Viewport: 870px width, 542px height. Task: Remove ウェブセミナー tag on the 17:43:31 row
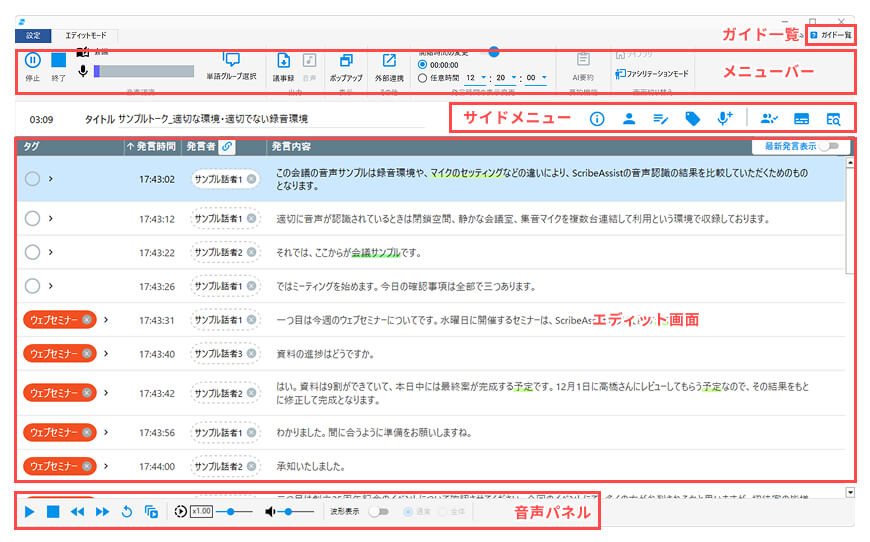pyautogui.click(x=87, y=320)
